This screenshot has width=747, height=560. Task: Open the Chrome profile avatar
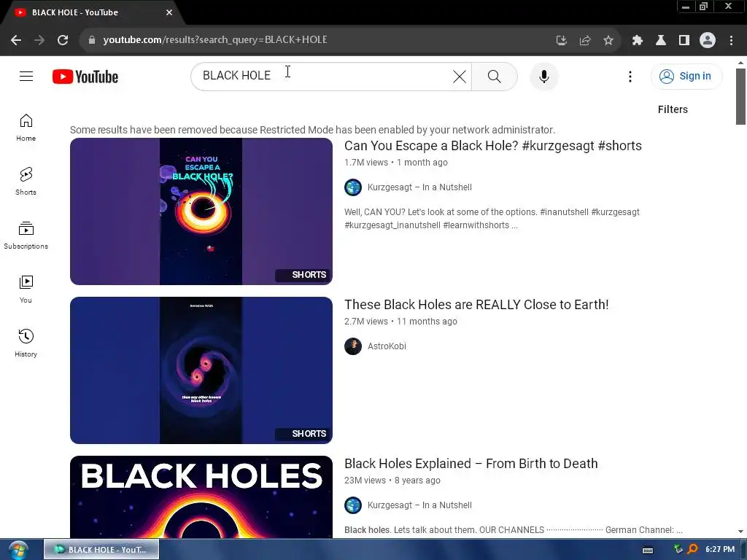click(x=708, y=41)
